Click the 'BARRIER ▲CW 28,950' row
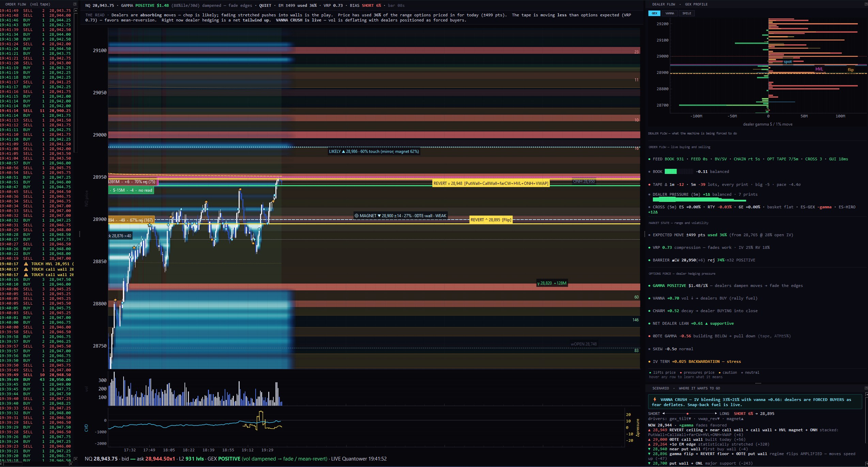The width and height of the screenshot is (868, 467). pyautogui.click(x=702, y=260)
